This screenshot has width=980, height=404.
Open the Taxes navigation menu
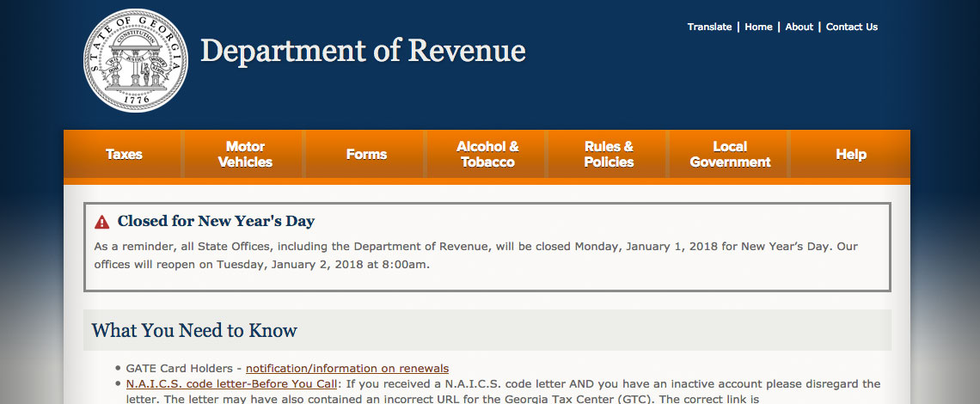point(124,155)
